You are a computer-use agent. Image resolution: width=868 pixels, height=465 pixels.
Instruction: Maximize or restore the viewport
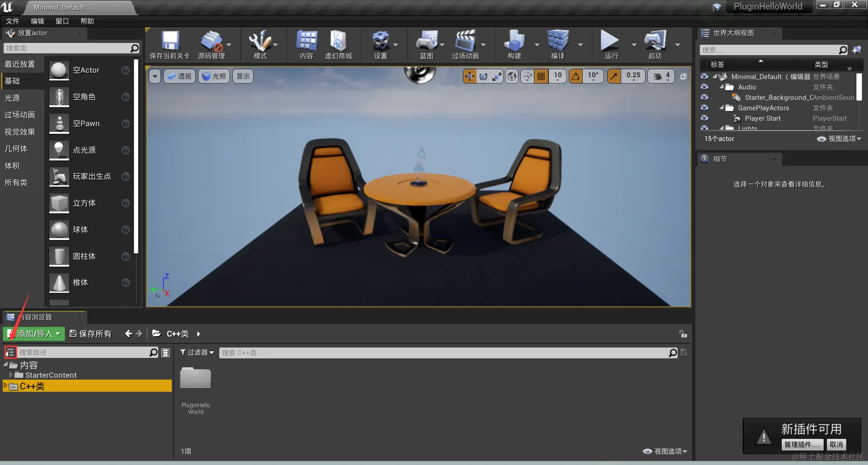coord(684,76)
